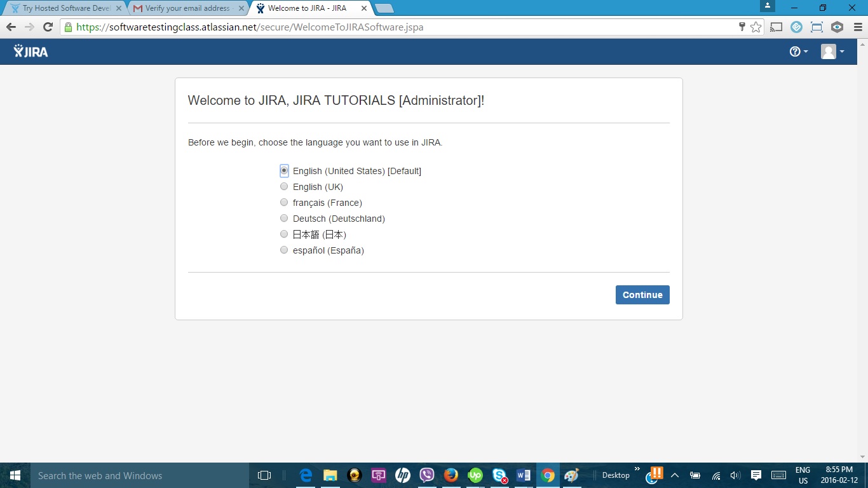This screenshot has height=488, width=868.
Task: Click the JIRA logo in the header
Action: [x=31, y=51]
